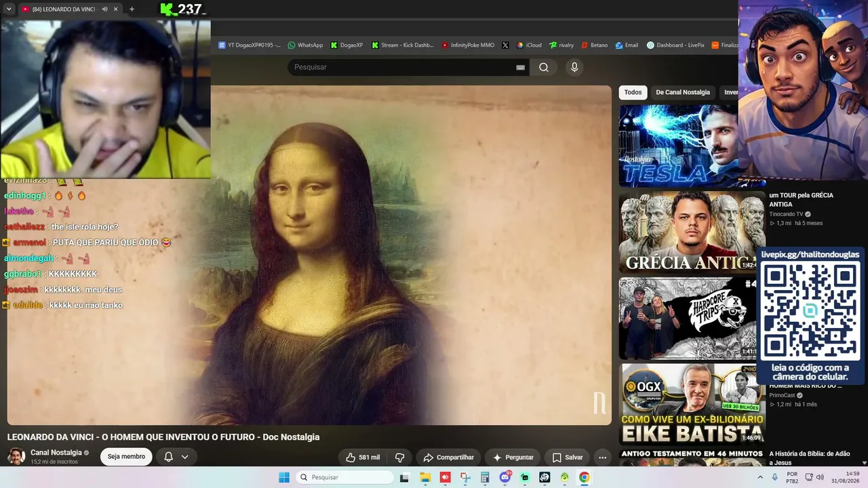
Task: Click the Seja membro button
Action: (126, 457)
